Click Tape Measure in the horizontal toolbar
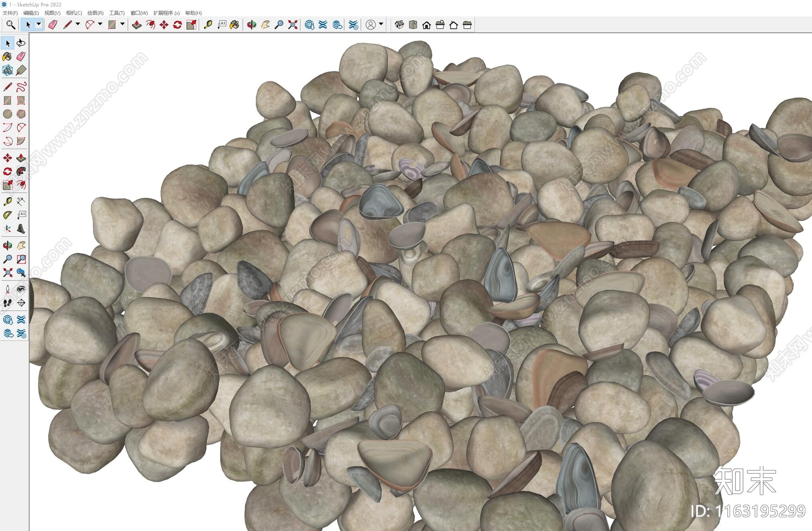 tap(208, 24)
